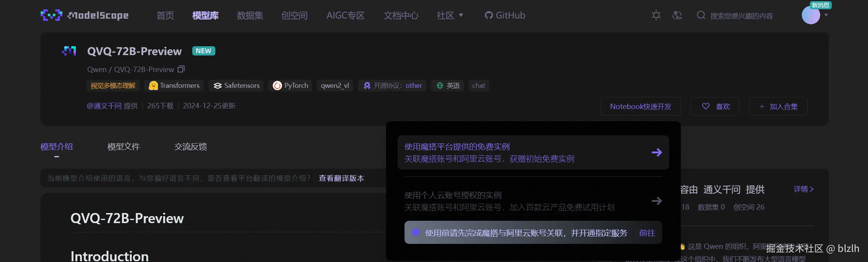This screenshot has height=262, width=868.
Task: Expand the account menu arrow
Action: [826, 15]
